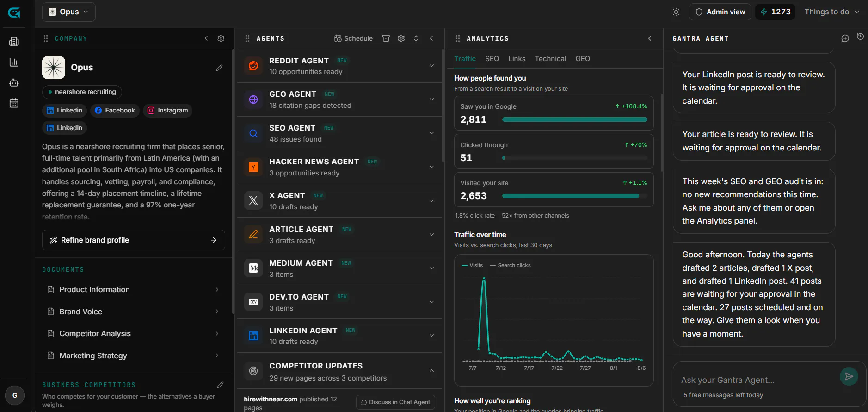Viewport: 868px width, 412px height.
Task: Open the Agents archive icon
Action: 386,38
